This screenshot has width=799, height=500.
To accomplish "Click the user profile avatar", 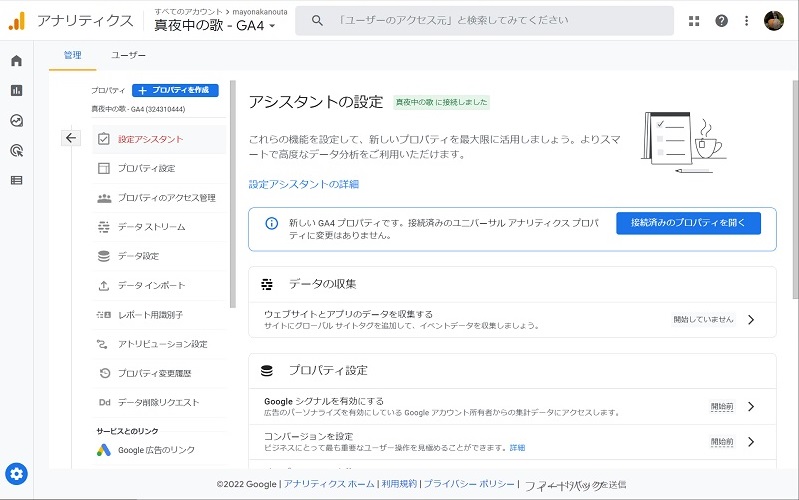I will (774, 21).
